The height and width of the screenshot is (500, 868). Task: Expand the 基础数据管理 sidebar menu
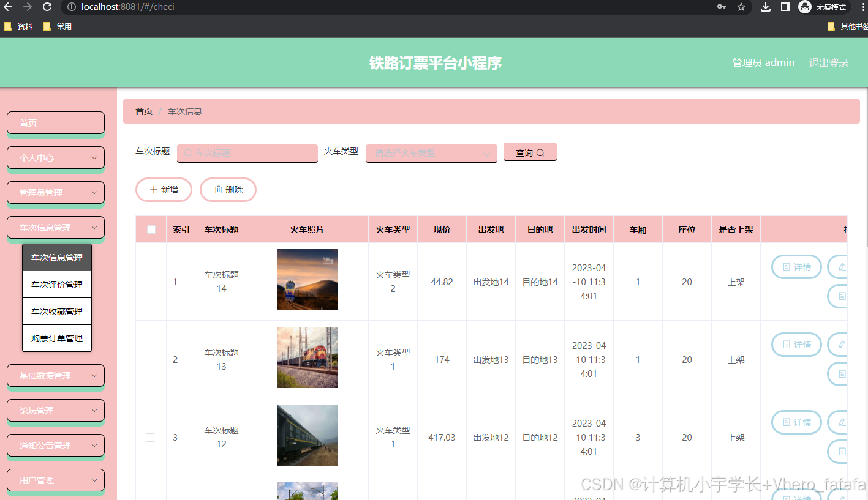(56, 376)
